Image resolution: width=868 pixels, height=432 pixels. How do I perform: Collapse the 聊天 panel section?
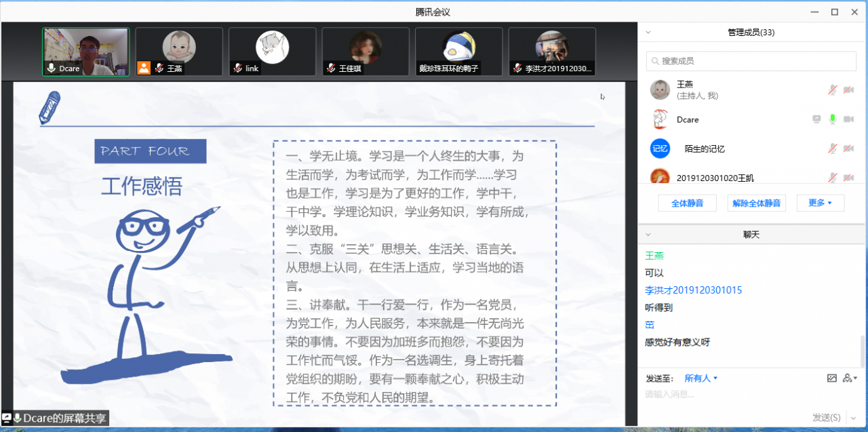pos(649,234)
